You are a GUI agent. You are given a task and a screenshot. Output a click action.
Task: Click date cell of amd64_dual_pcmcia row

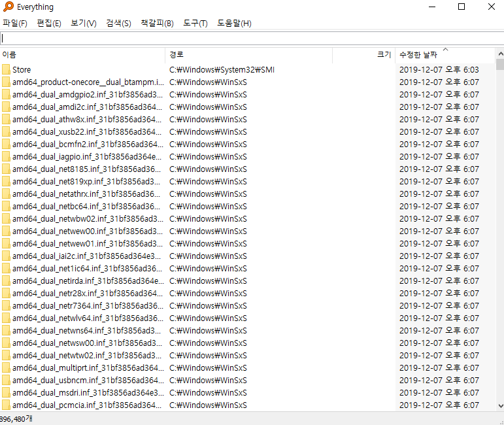(x=439, y=405)
